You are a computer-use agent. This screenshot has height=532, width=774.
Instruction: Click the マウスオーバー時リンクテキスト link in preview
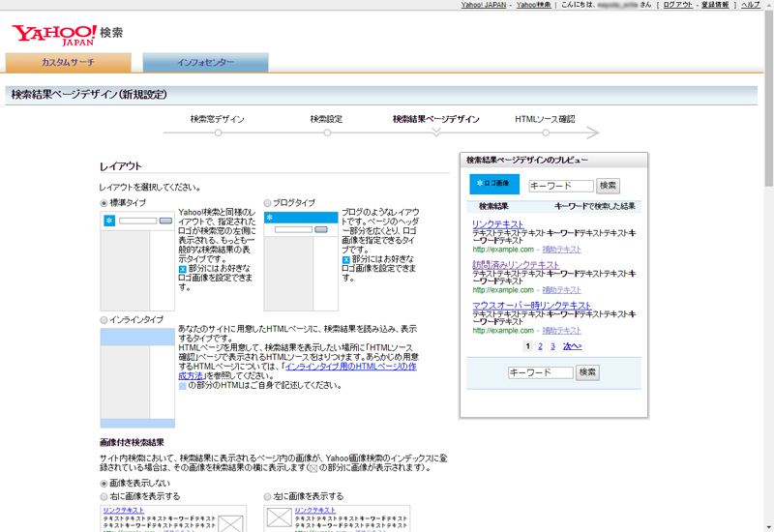pyautogui.click(x=531, y=305)
